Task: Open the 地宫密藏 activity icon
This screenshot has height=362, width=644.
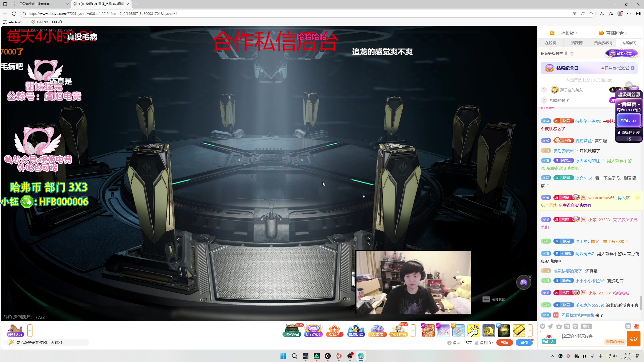Action: click(292, 330)
